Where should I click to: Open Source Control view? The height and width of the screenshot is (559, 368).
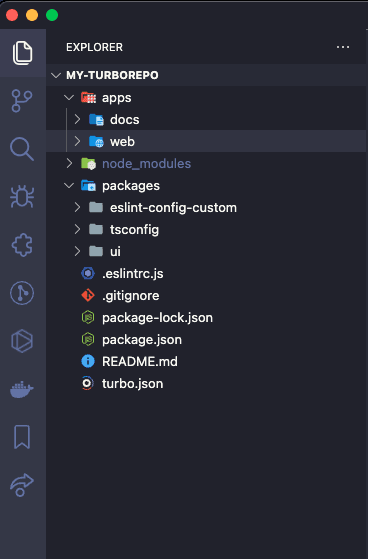click(x=22, y=101)
